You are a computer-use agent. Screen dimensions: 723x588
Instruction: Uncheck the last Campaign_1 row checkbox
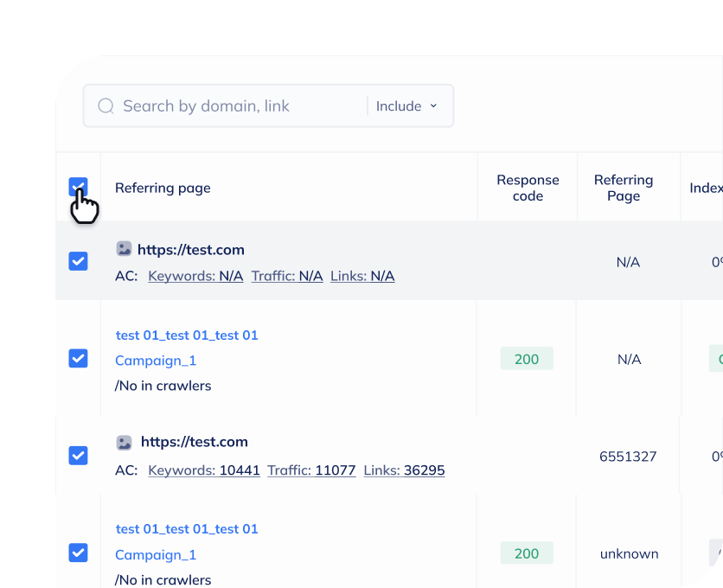click(x=78, y=553)
